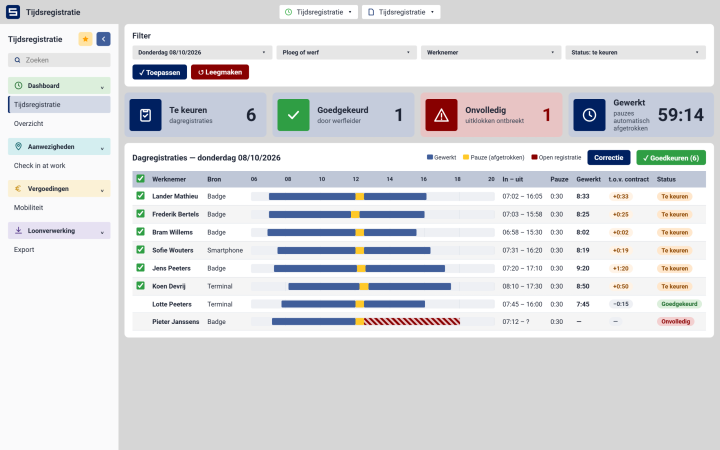Click the green Goedgekeurd checkmark tile icon
Viewport: 720px width, 450px height.
pos(293,115)
